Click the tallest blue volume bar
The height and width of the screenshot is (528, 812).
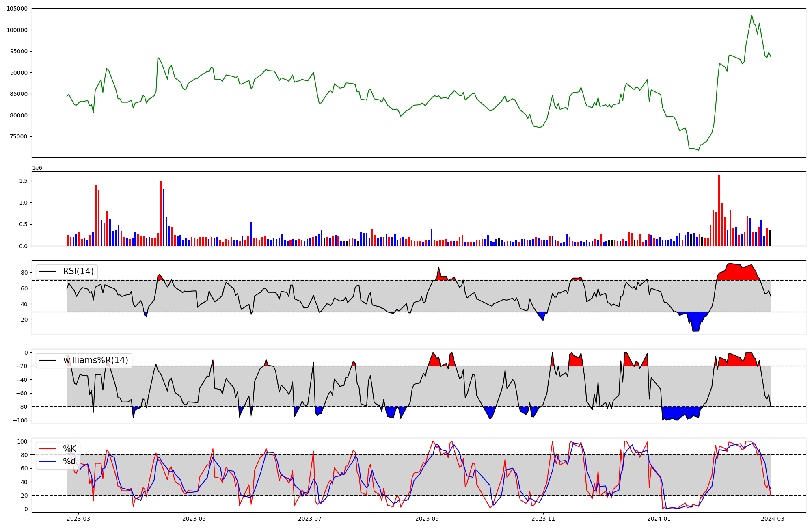tap(164, 217)
